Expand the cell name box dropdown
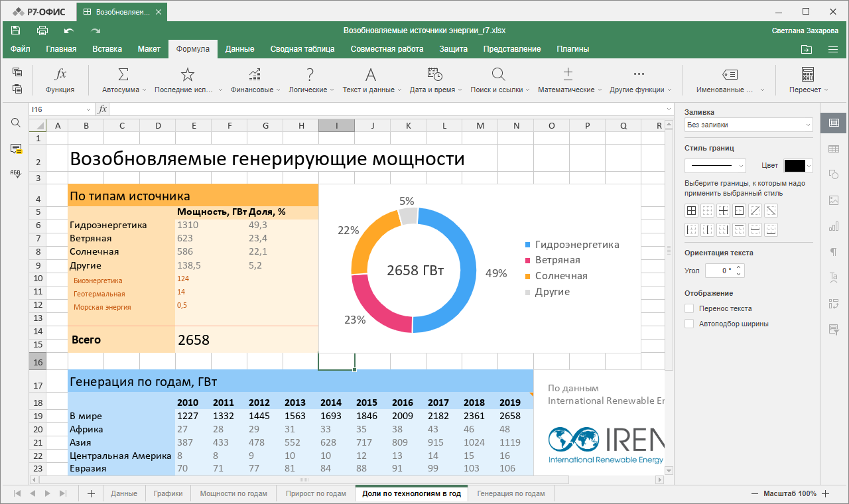Viewport: 849px width, 504px height. (x=89, y=109)
